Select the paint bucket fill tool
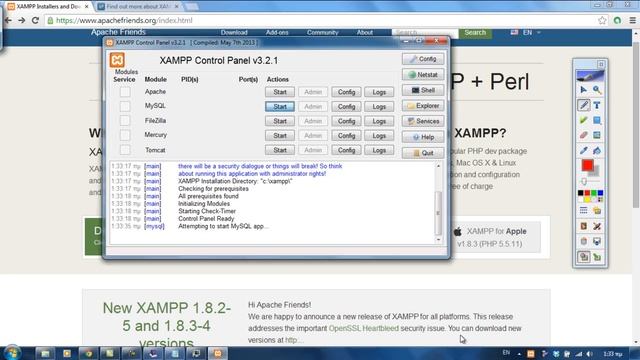The height and width of the screenshot is (360, 640). point(597,151)
